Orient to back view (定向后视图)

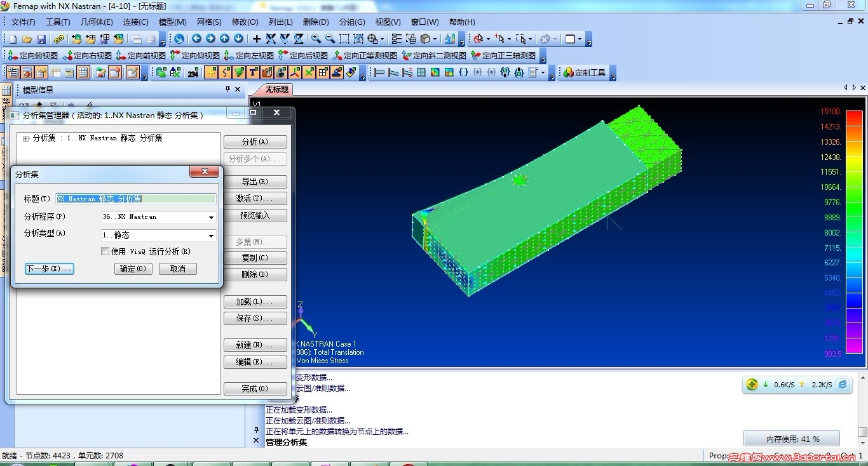(303, 56)
